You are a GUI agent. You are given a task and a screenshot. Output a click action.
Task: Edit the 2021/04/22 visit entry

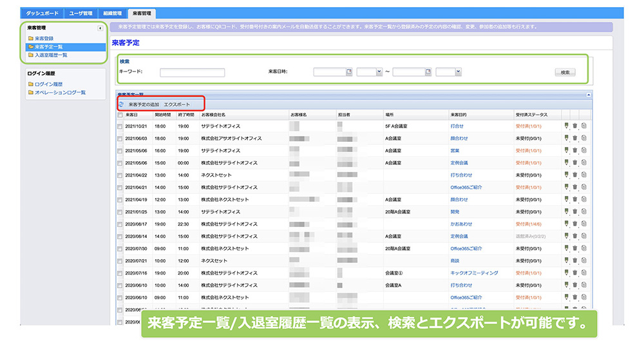[566, 175]
